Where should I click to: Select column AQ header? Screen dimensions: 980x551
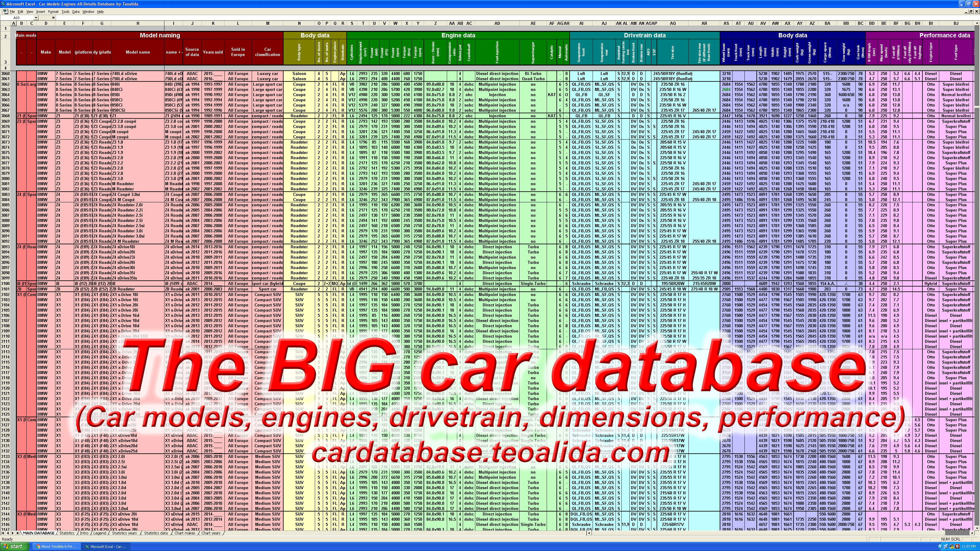click(673, 24)
